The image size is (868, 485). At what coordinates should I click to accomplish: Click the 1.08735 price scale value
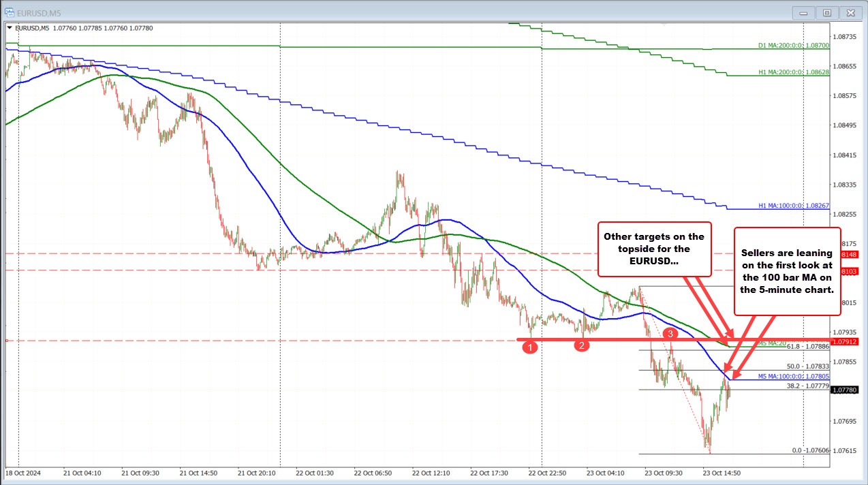point(846,36)
